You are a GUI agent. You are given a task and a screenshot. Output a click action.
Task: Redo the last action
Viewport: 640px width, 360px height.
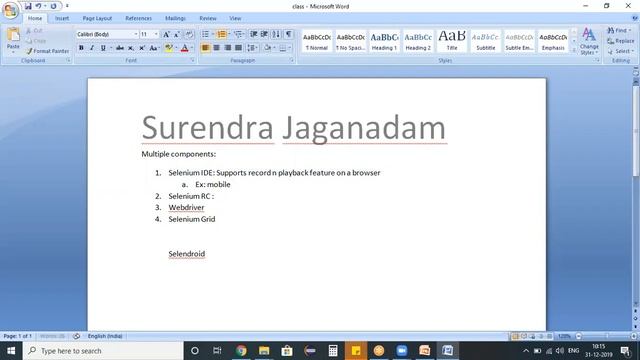pos(53,6)
